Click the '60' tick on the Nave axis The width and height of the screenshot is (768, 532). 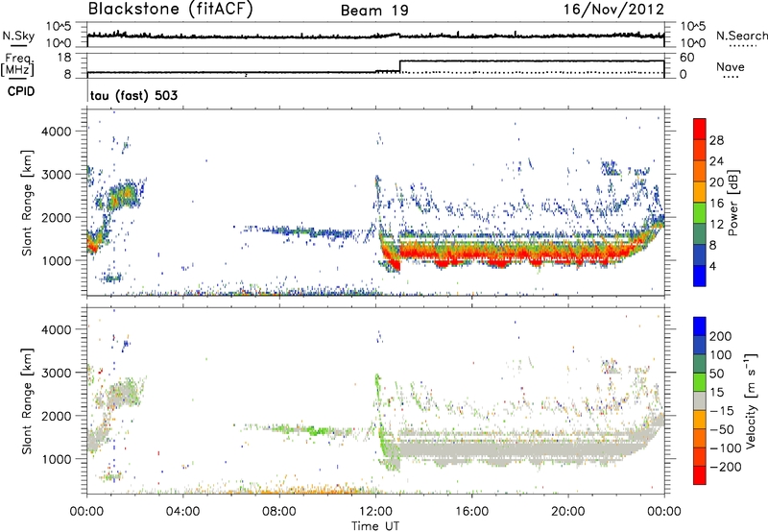click(687, 58)
